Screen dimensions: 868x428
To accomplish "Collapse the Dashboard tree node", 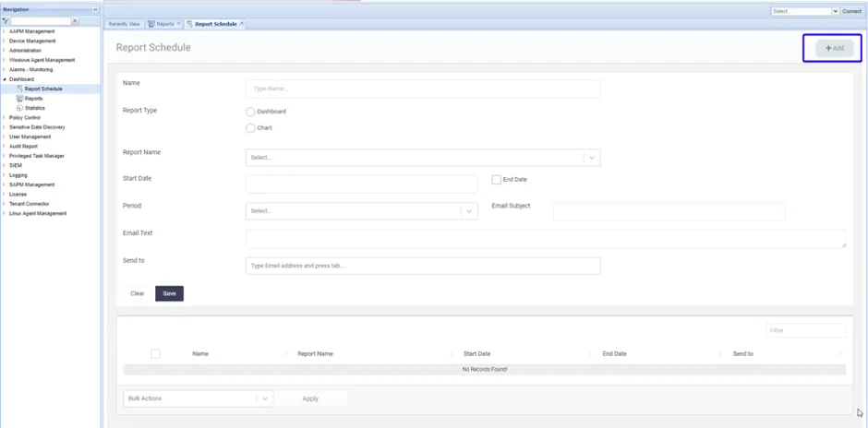I will tap(5, 79).
